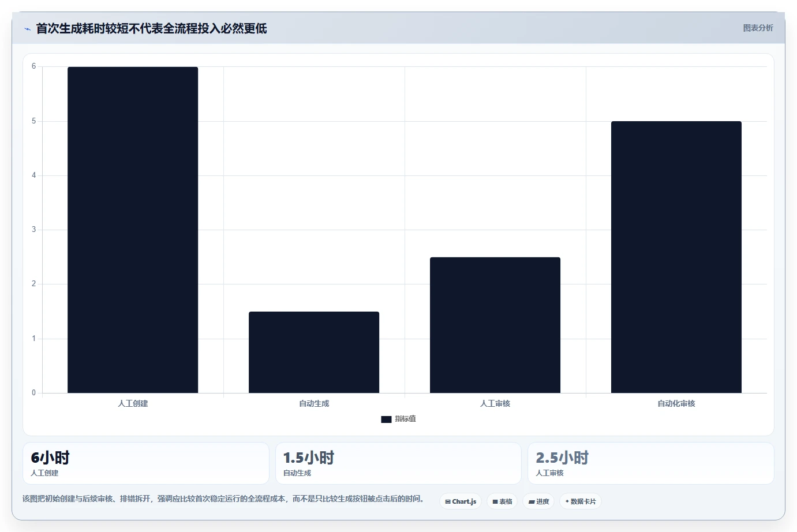
Task: Click the 进度 tag chip
Action: click(538, 501)
